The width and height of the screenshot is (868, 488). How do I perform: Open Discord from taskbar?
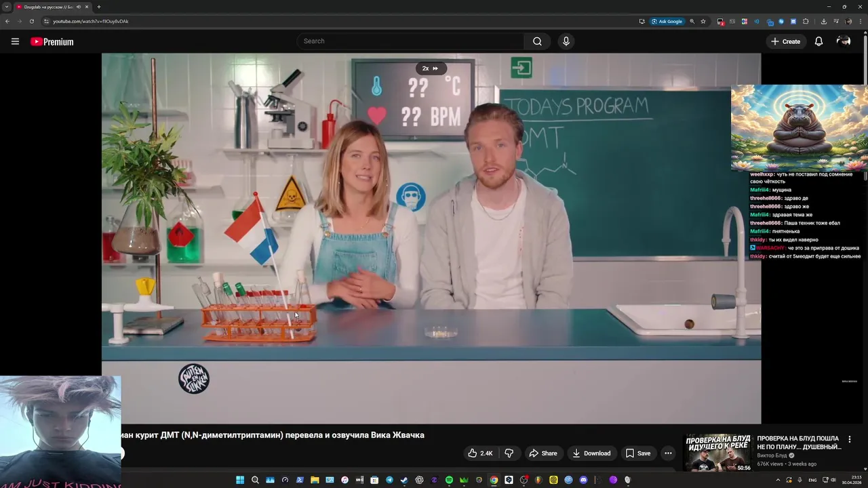[583, 480]
